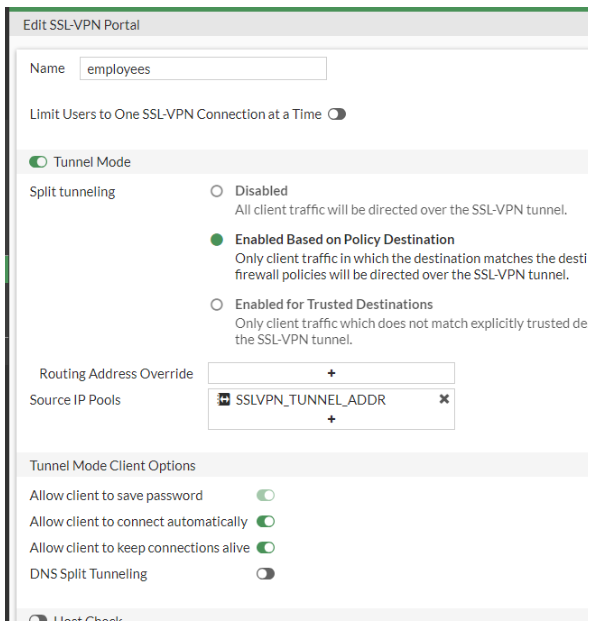Choose Enabled for Trusted Destinations radio
This screenshot has height=630, width=601.
point(216,304)
